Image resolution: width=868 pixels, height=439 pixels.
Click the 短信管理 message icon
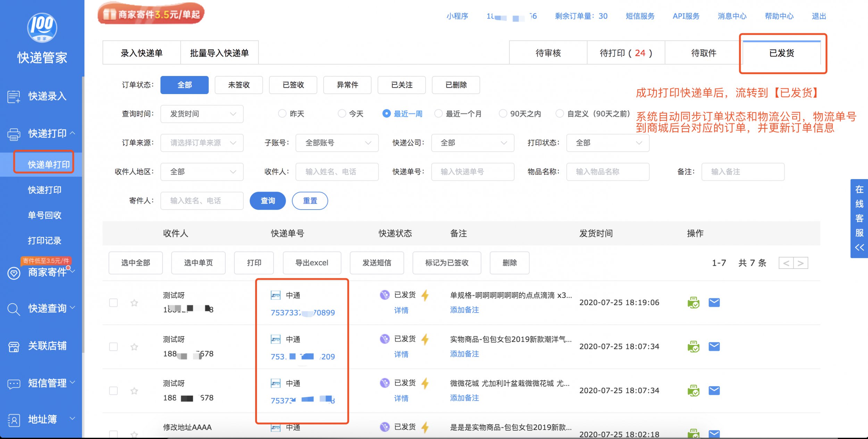(x=14, y=383)
